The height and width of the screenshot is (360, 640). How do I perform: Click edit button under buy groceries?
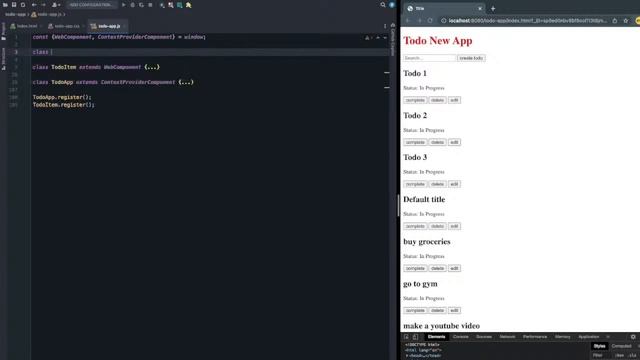[454, 268]
